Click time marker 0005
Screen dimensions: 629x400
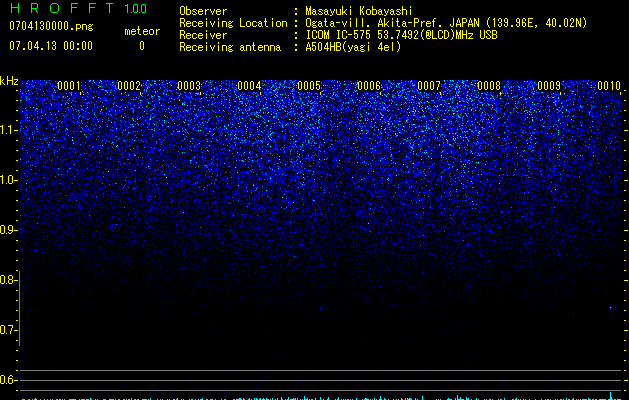(309, 86)
